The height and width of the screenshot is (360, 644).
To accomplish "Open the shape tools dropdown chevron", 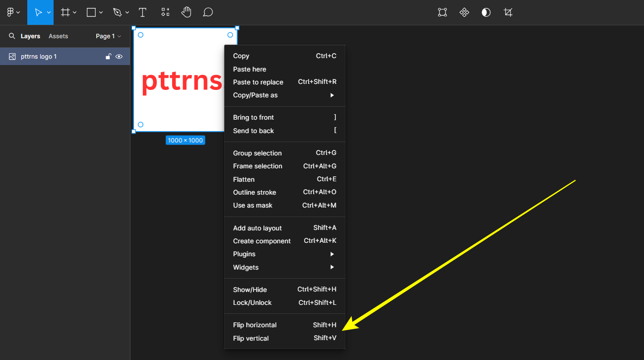I will point(101,12).
